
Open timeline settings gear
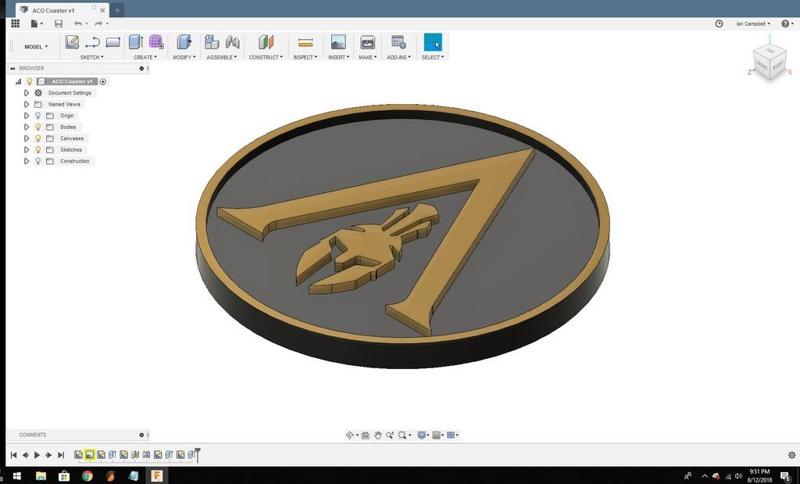click(x=792, y=455)
